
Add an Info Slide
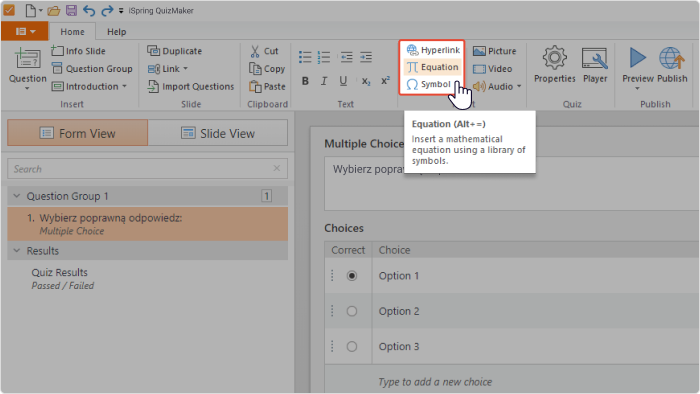79,51
